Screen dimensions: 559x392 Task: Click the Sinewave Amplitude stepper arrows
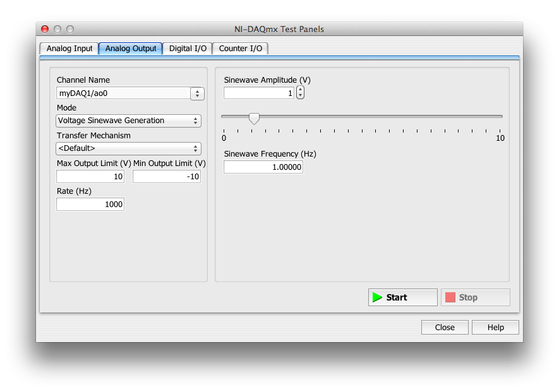[300, 93]
